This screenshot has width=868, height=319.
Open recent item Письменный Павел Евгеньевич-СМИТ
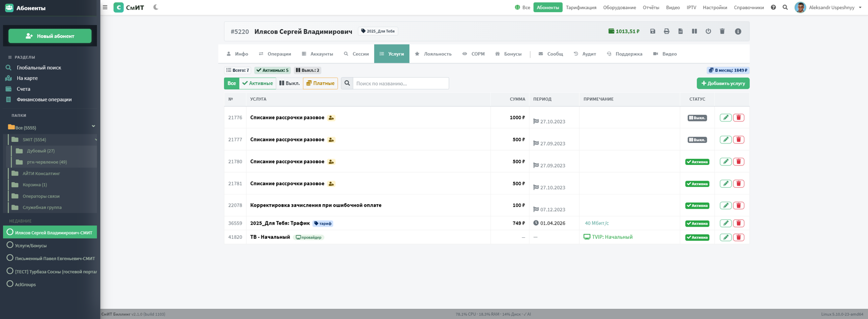pos(55,258)
